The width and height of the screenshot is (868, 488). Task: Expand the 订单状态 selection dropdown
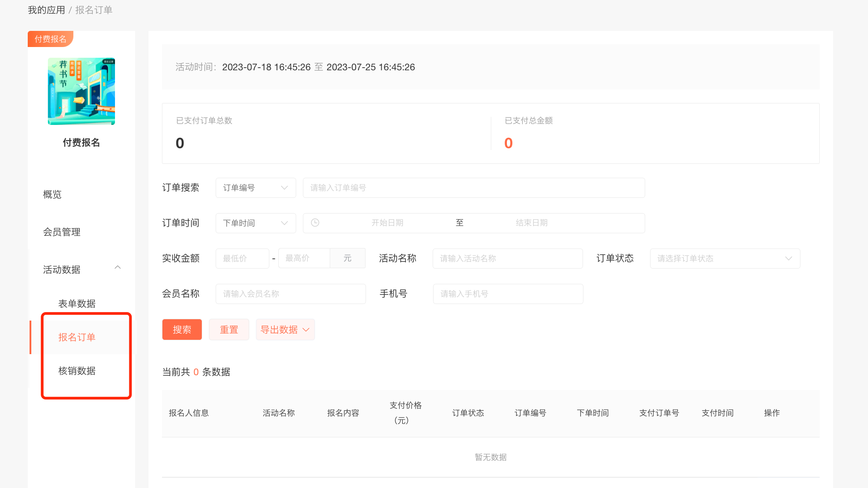[x=725, y=258]
